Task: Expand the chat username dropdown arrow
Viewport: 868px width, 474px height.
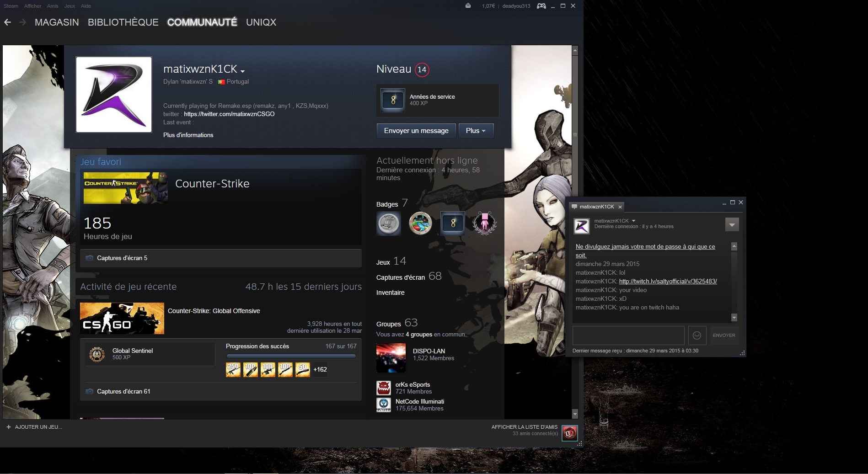Action: tap(633, 221)
